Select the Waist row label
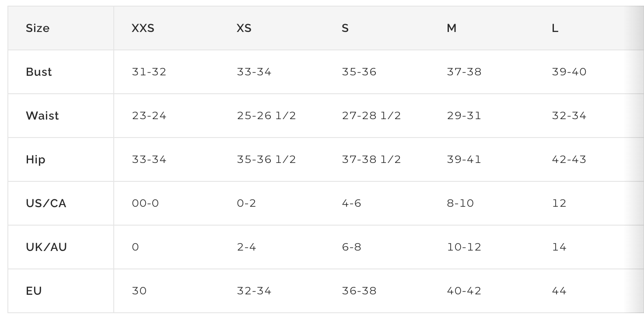 coord(42,116)
